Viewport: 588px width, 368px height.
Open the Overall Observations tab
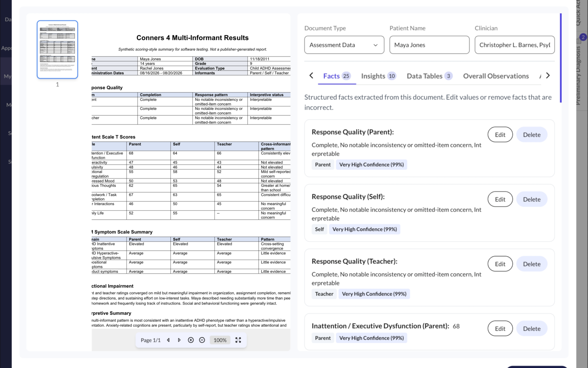click(496, 76)
